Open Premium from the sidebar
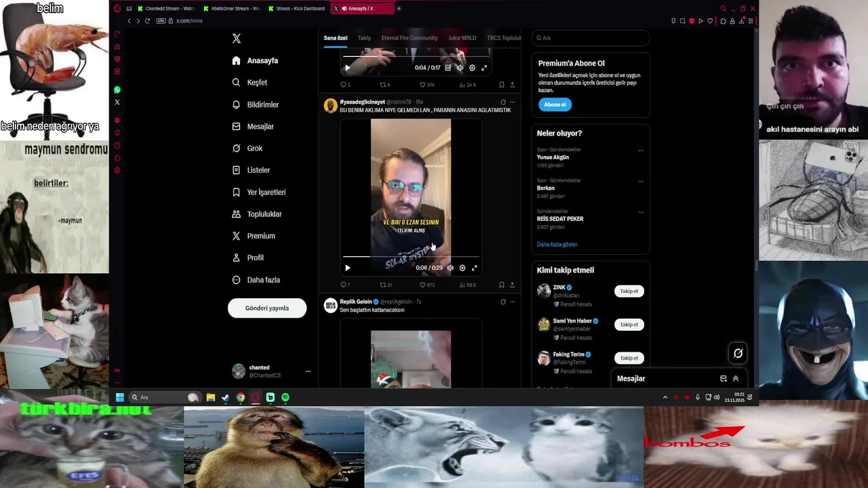The height and width of the screenshot is (488, 868). [x=254, y=236]
